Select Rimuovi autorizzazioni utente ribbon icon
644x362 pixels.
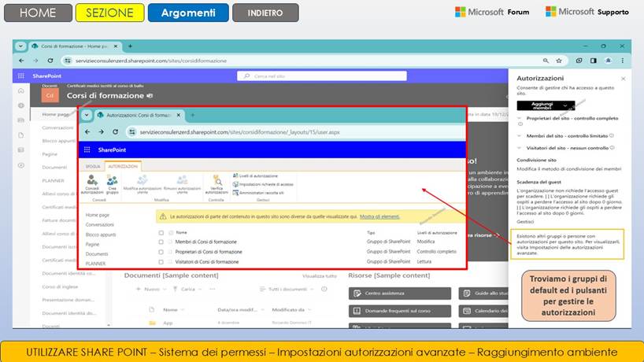click(x=182, y=184)
